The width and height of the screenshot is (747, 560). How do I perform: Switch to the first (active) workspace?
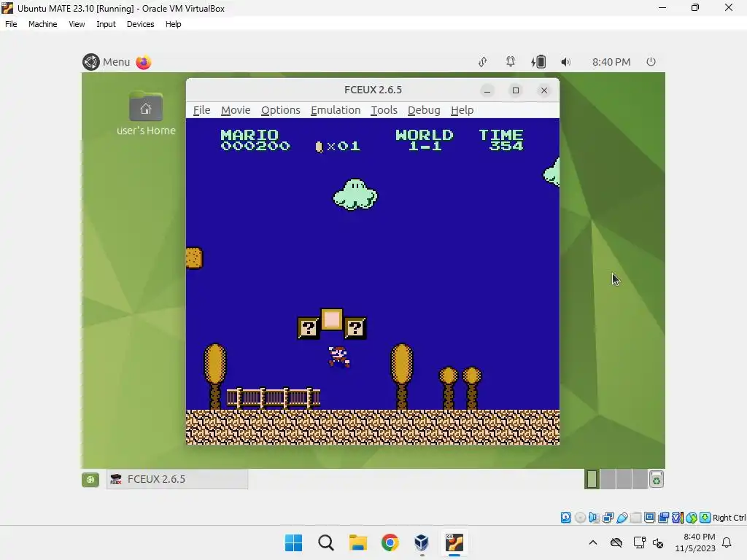(x=592, y=479)
